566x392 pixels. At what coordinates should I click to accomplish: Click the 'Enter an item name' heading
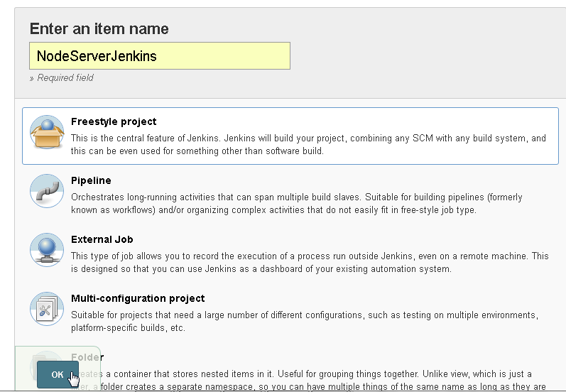[99, 28]
